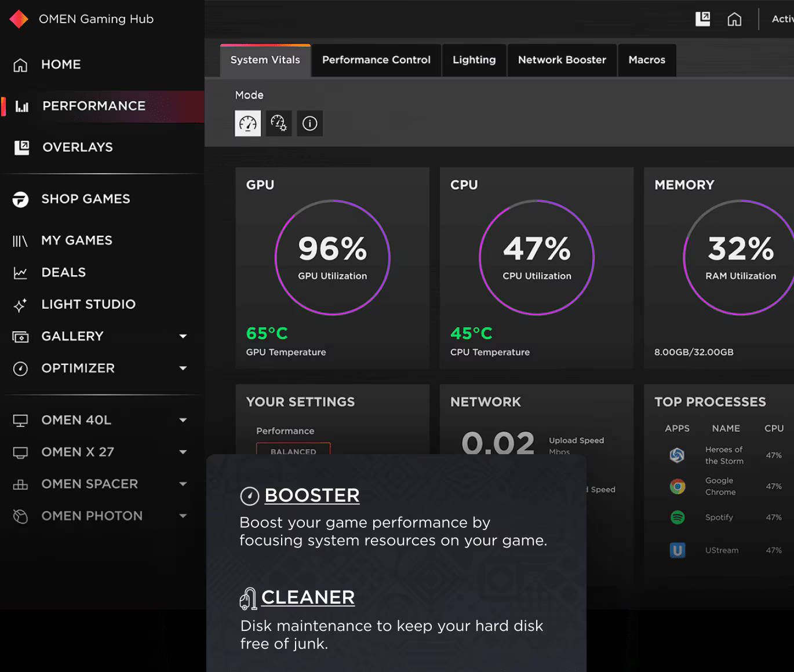Click the Spotify process icon
Screen dimensions: 794x672
[x=677, y=517]
